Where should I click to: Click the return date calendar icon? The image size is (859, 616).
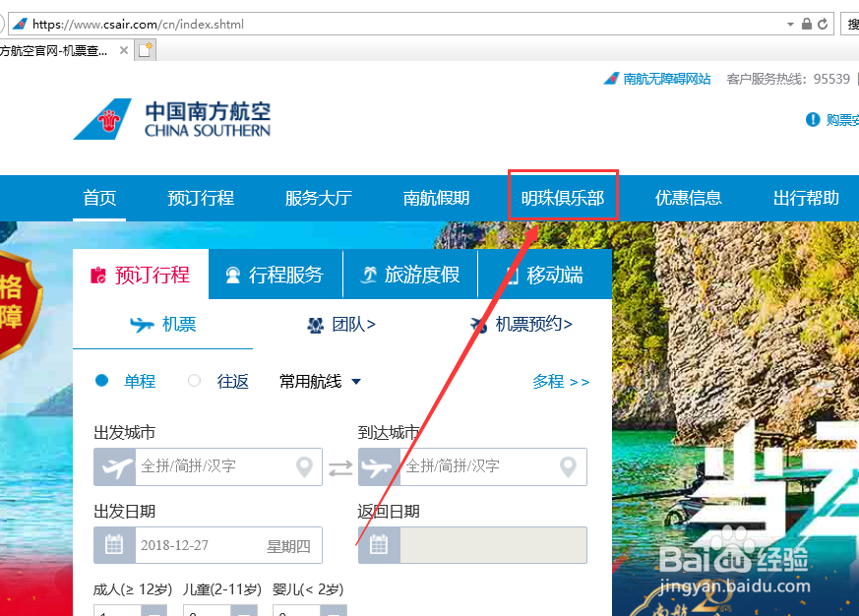coord(379,545)
